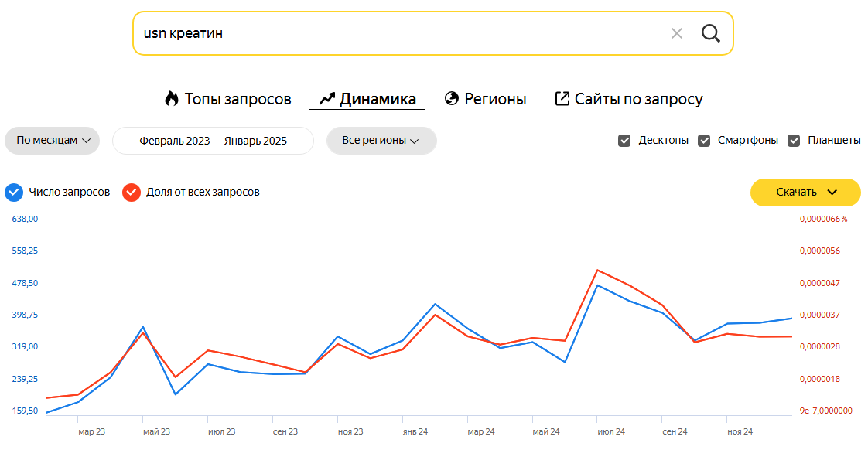868x450 pixels.
Task: Uncheck the Десктопы checkbox
Action: [x=624, y=141]
